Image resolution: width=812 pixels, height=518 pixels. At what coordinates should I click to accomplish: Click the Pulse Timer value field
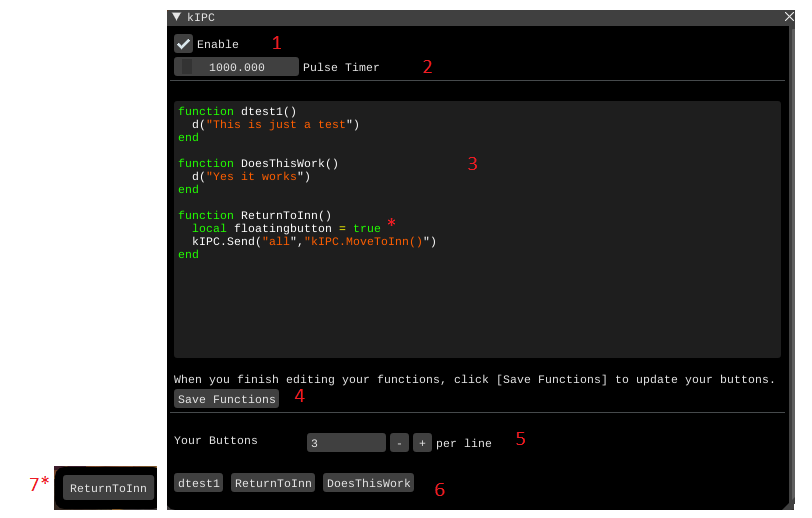(236, 67)
